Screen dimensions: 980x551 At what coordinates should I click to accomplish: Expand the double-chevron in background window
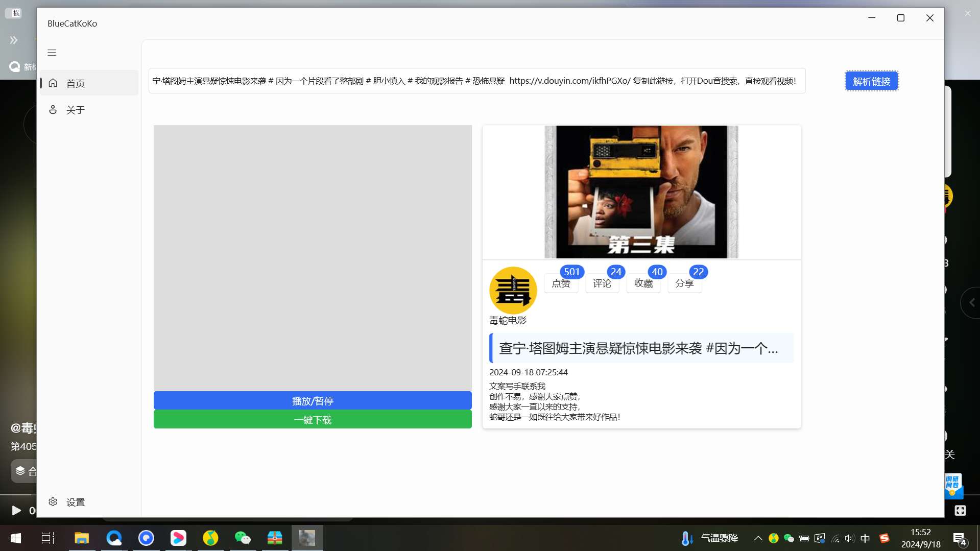click(14, 40)
